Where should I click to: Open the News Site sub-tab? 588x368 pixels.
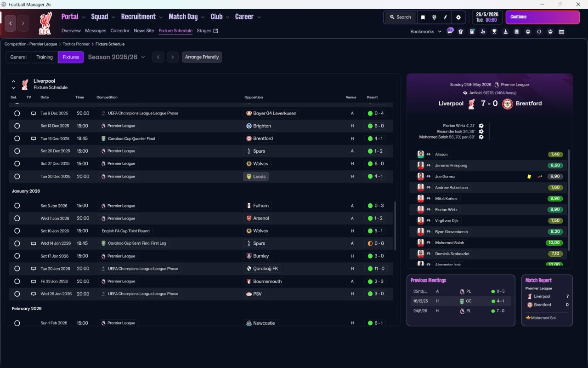coord(144,31)
